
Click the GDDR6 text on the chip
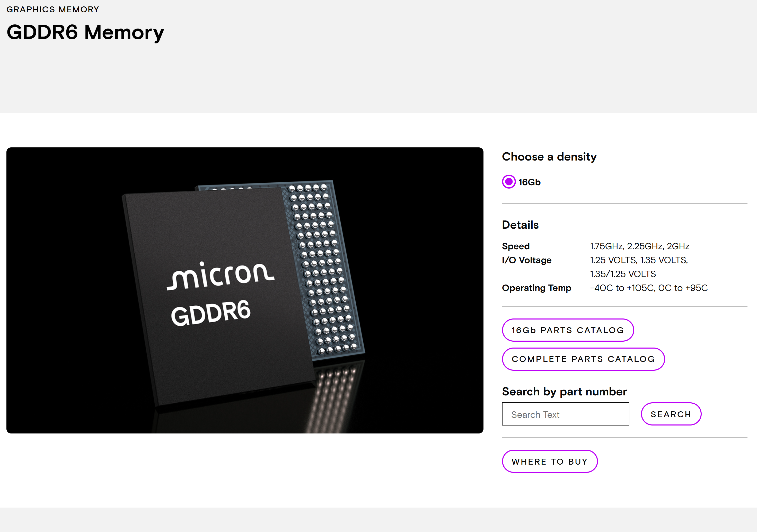[x=211, y=313]
